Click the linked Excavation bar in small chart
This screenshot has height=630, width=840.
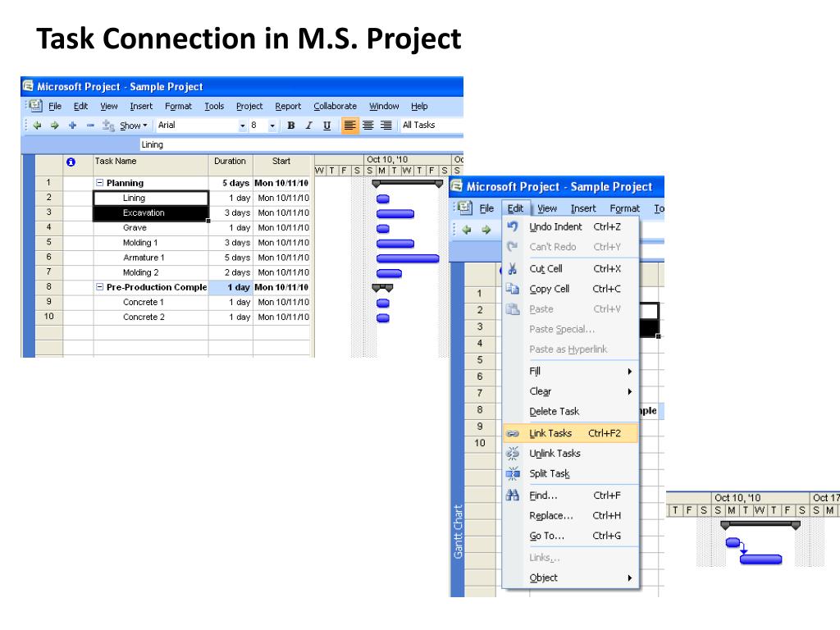[760, 559]
